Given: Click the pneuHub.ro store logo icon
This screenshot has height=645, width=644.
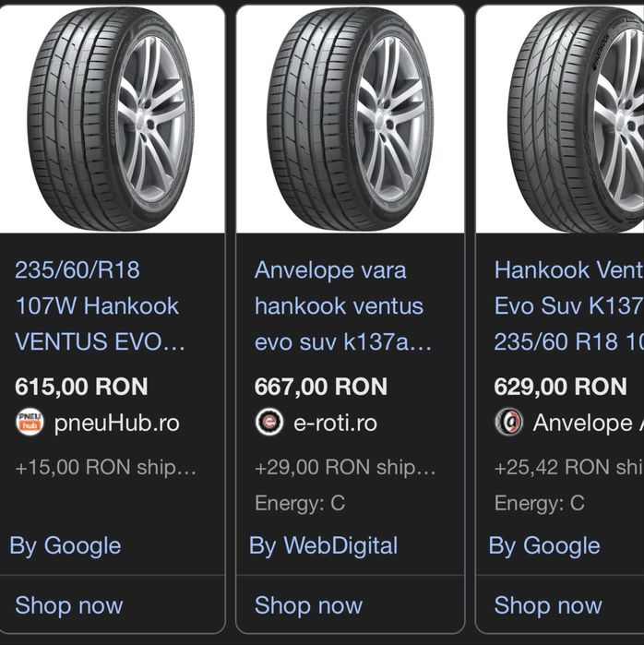Looking at the screenshot, I should click(x=30, y=423).
